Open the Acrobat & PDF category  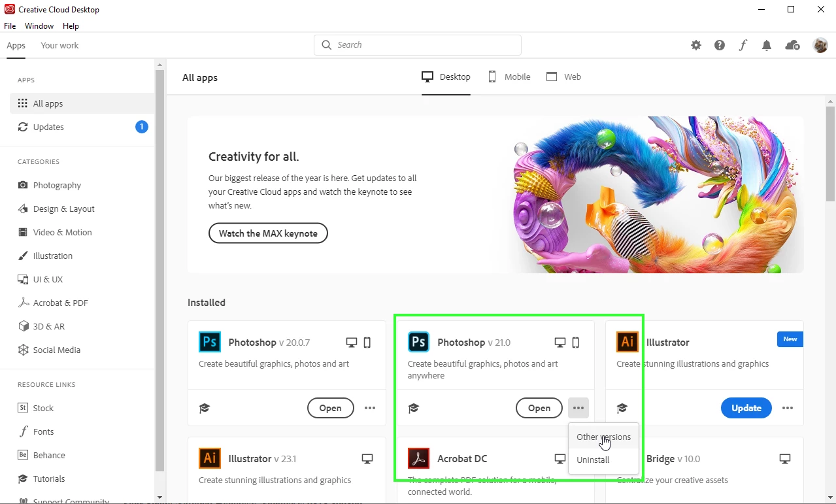pyautogui.click(x=53, y=303)
